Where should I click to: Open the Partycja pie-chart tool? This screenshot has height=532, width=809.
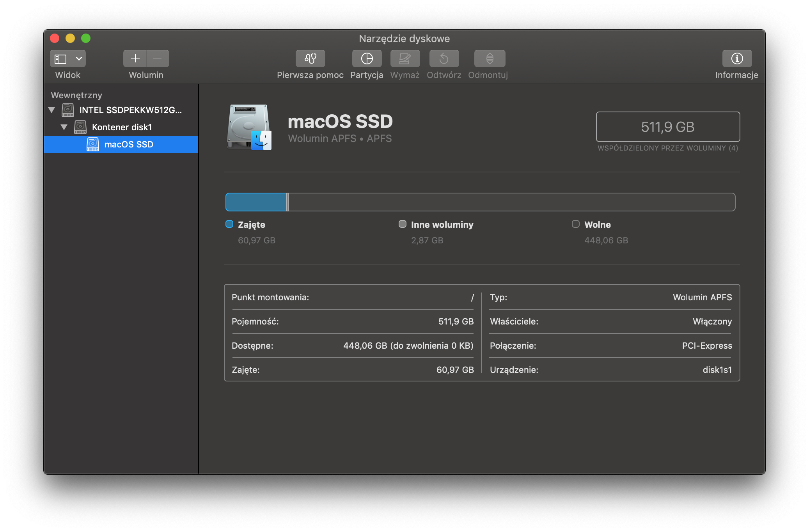pos(367,59)
